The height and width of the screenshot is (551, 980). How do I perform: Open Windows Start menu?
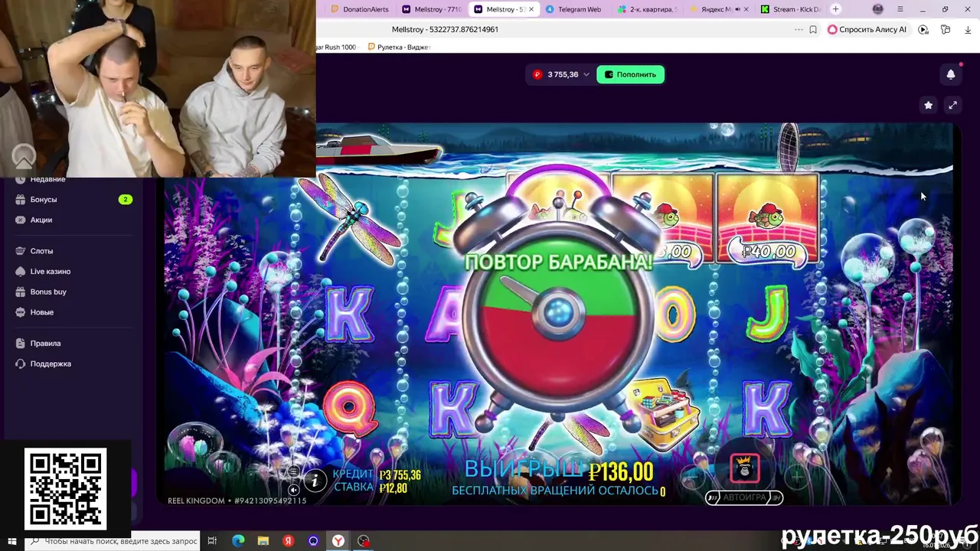(x=11, y=541)
